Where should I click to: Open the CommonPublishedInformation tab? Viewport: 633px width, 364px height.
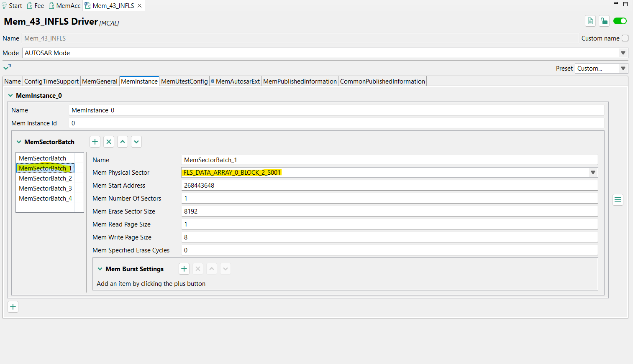382,81
